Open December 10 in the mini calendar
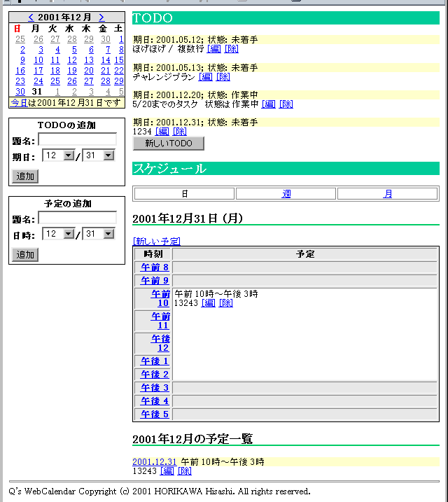The width and height of the screenshot is (448, 502). click(38, 60)
